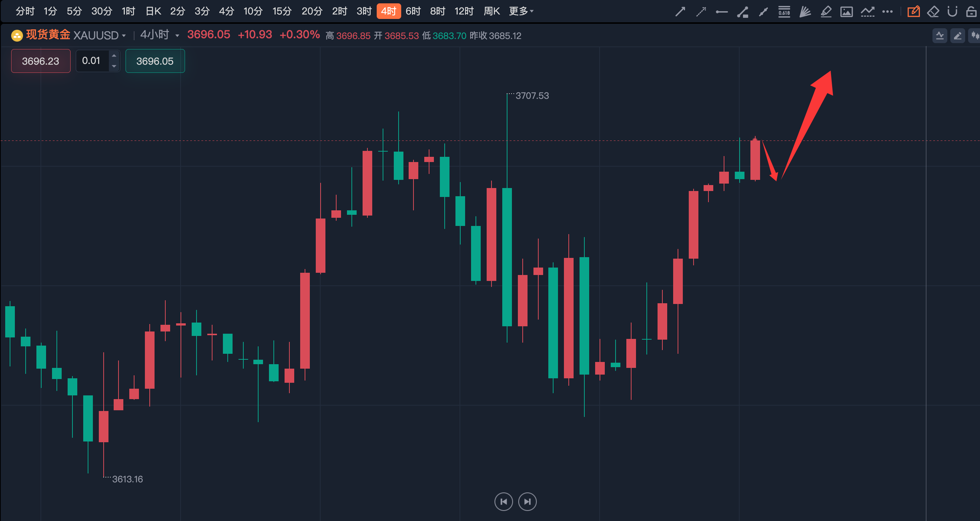
Task: Click the red 3696.23 sell price button
Action: [x=41, y=61]
